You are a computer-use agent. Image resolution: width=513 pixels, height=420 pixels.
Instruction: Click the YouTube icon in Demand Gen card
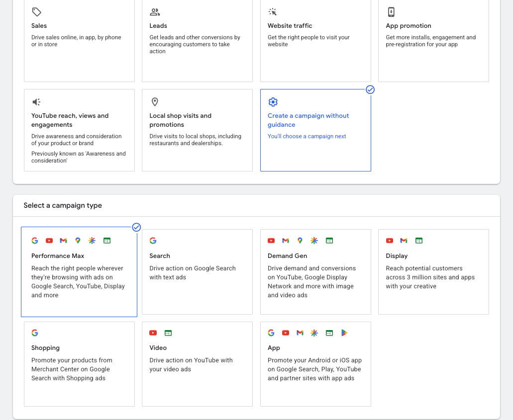point(271,241)
